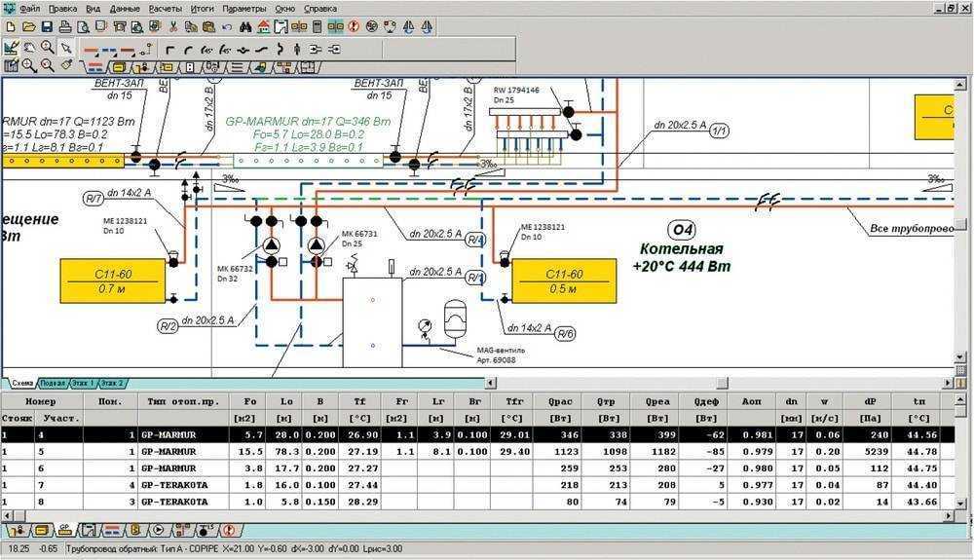
Task: Click the binoculars Find icon
Action: (246, 26)
